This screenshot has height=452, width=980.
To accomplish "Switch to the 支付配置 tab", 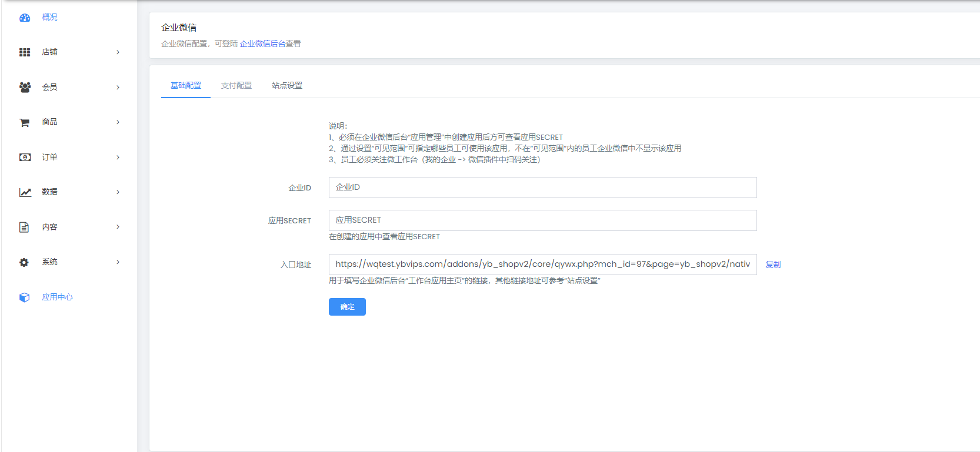I will (x=236, y=86).
